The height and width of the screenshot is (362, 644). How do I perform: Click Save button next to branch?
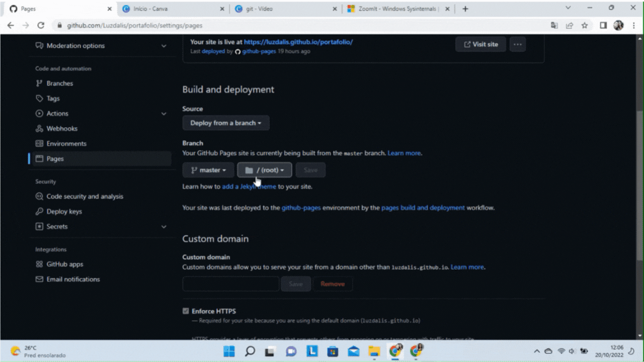click(x=310, y=170)
